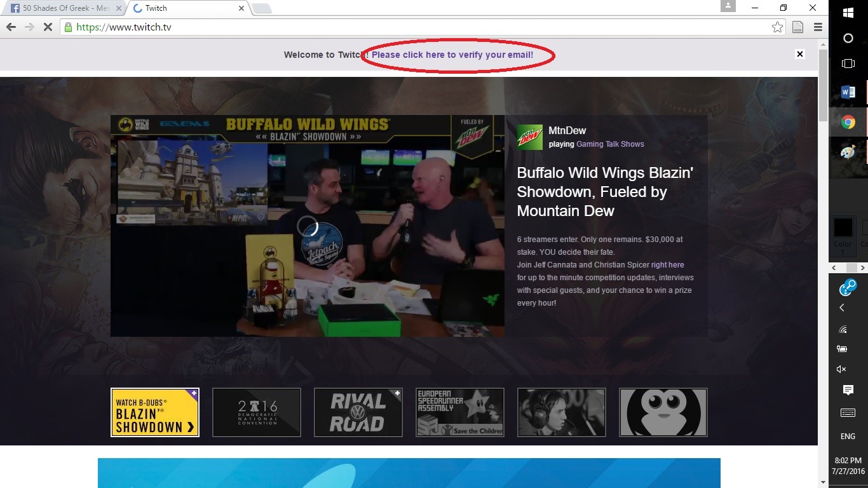The image size is (868, 488).
Task: Click the Chrome icon on the taskbar
Action: [x=848, y=122]
